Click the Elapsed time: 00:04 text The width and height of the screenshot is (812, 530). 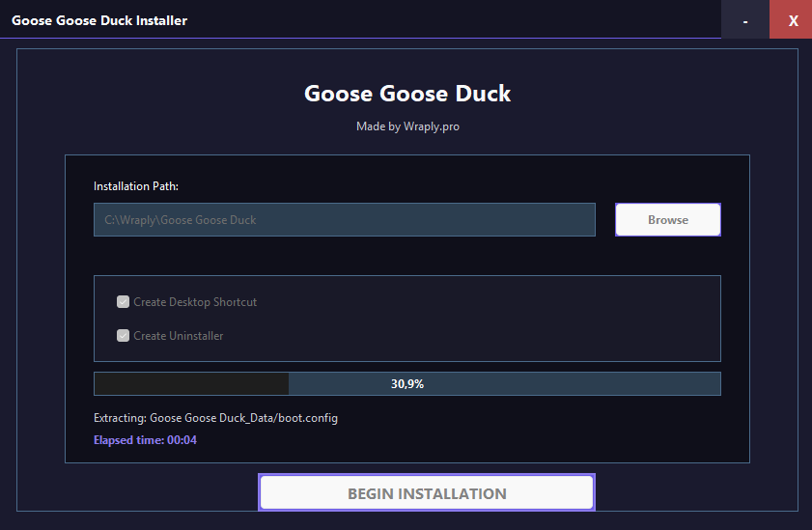tap(145, 440)
